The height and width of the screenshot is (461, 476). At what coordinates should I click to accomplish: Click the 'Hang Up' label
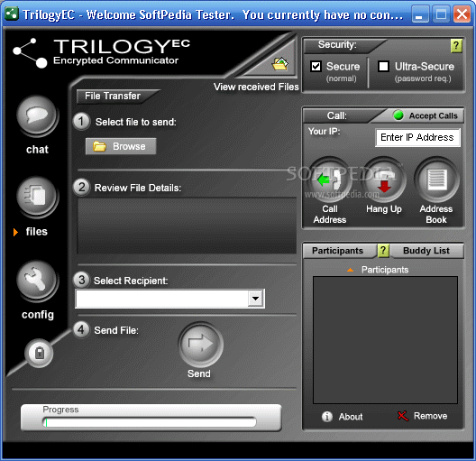pos(384,209)
